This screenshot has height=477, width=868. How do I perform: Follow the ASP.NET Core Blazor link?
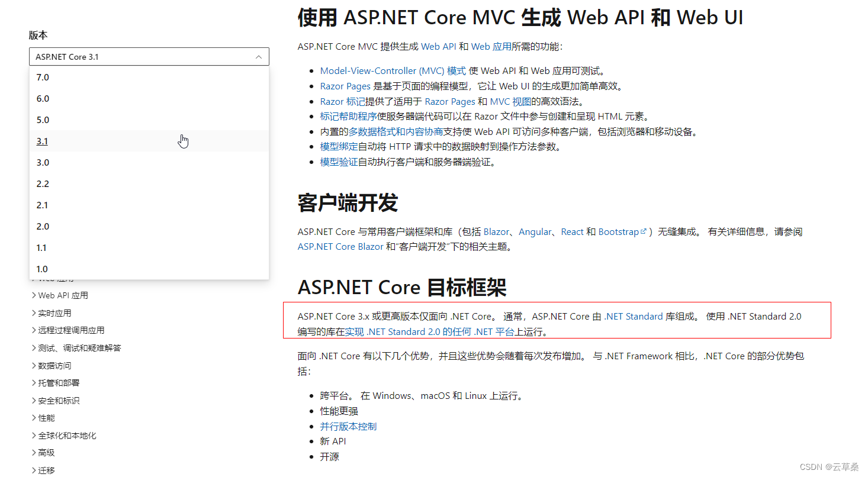click(340, 247)
